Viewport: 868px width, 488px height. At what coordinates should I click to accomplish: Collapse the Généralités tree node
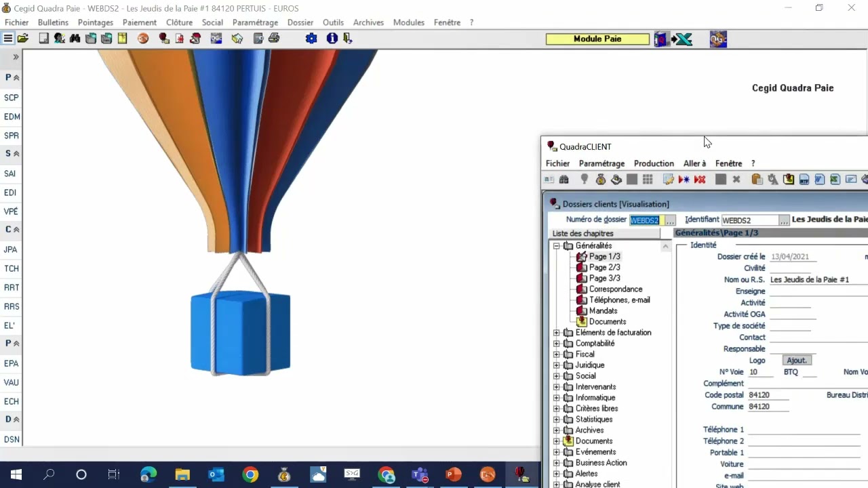coord(557,246)
